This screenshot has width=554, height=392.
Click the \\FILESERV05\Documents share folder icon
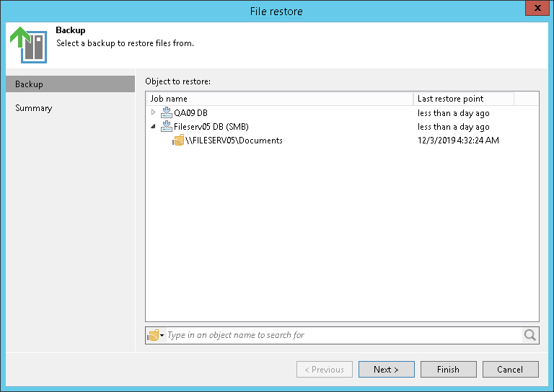(178, 140)
